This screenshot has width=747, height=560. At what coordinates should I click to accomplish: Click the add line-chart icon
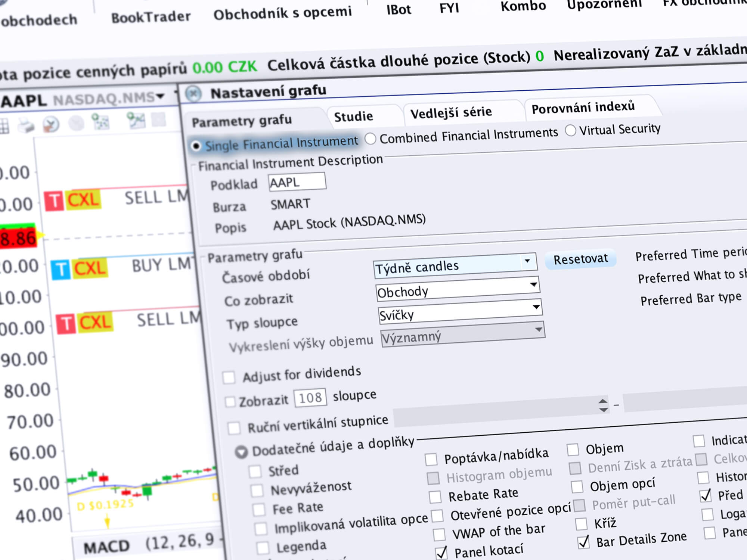click(136, 120)
